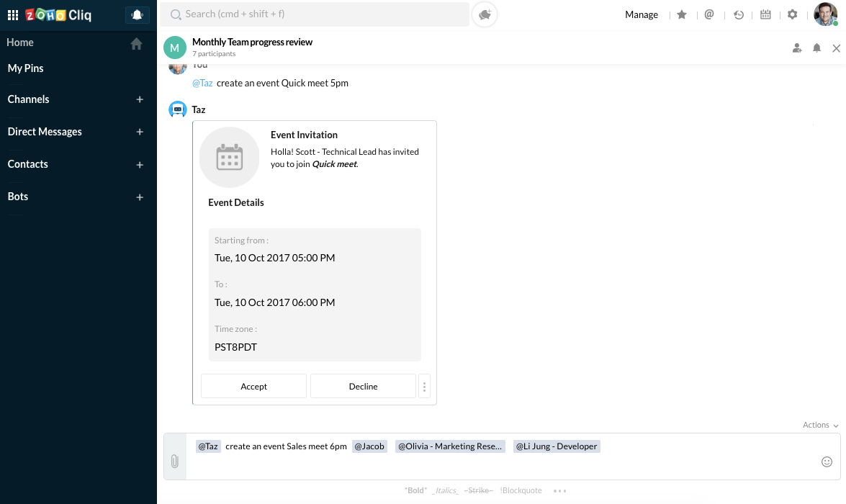Open the settings gear icon
The width and height of the screenshot is (846, 504).
pos(793,14)
